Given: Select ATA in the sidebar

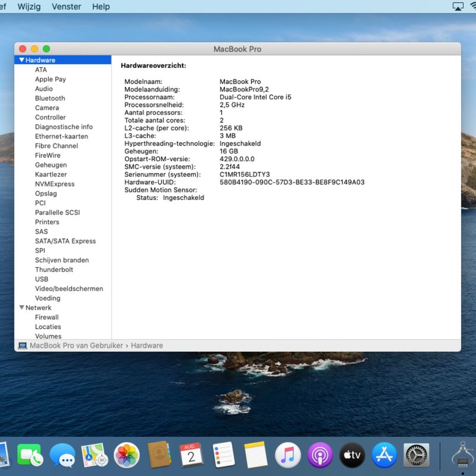Looking at the screenshot, I should (41, 70).
